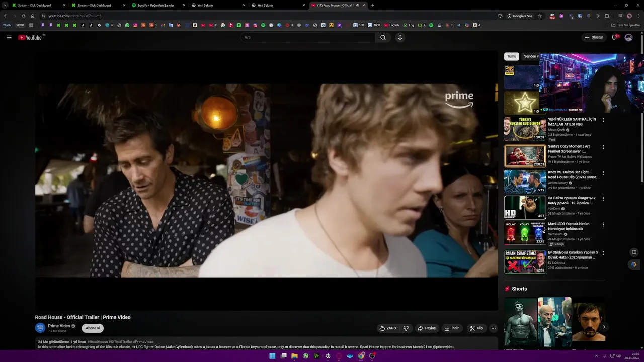Like the video with thumbs up 244 B
644x362 pixels.
[x=388, y=328]
